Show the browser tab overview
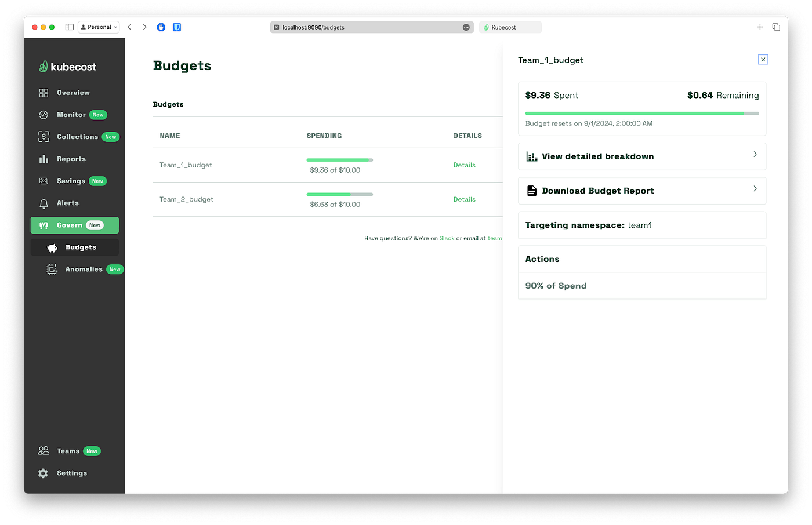Screen dimensions: 812x525 pos(776,27)
